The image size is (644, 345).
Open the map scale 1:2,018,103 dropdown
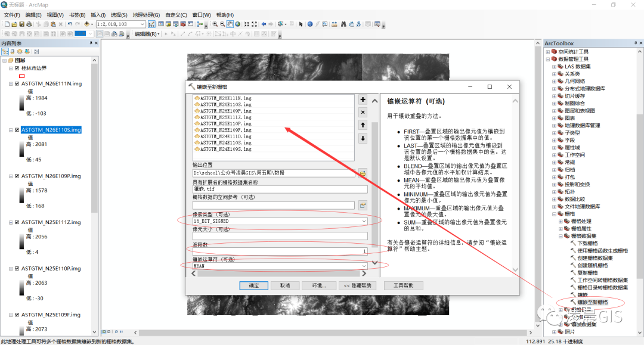[x=142, y=24]
